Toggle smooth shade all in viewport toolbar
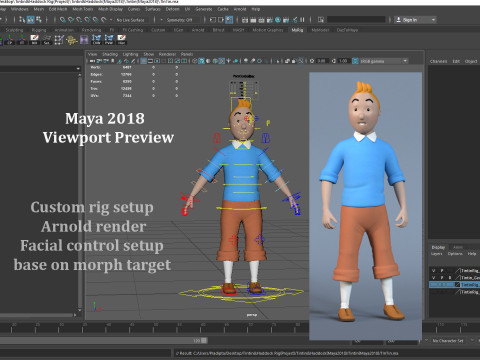 201,61
